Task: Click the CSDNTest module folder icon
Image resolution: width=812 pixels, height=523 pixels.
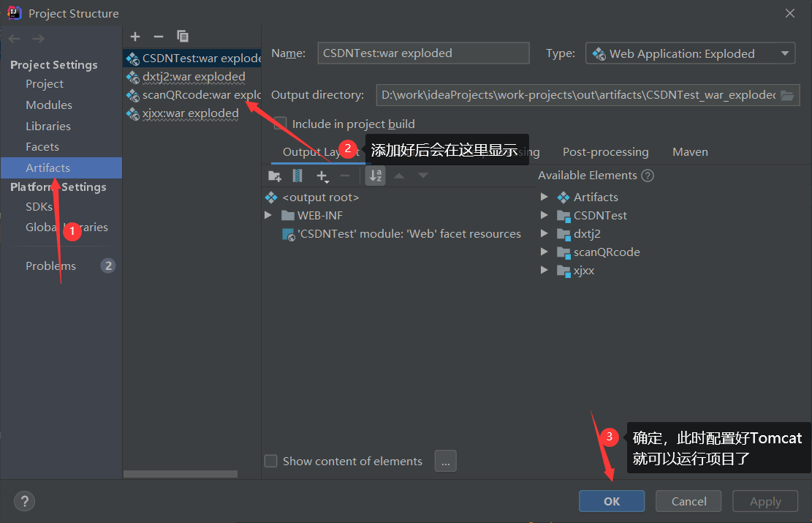Action: (x=564, y=216)
